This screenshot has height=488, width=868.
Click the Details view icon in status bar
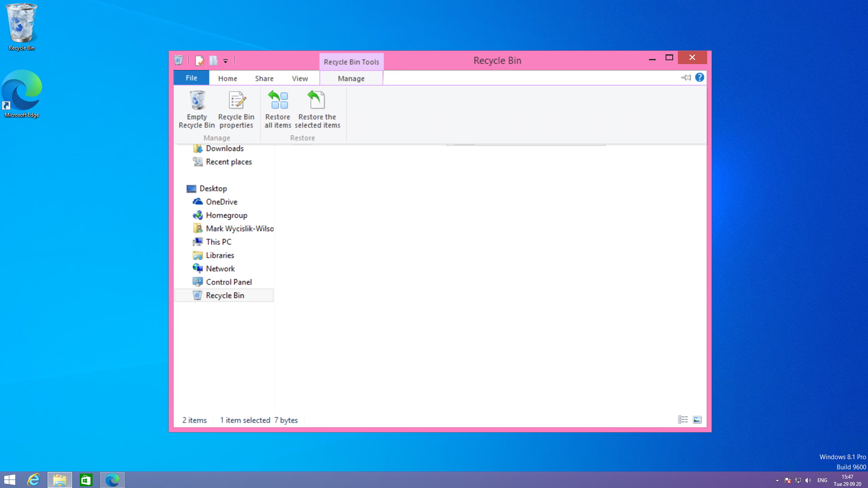[683, 420]
